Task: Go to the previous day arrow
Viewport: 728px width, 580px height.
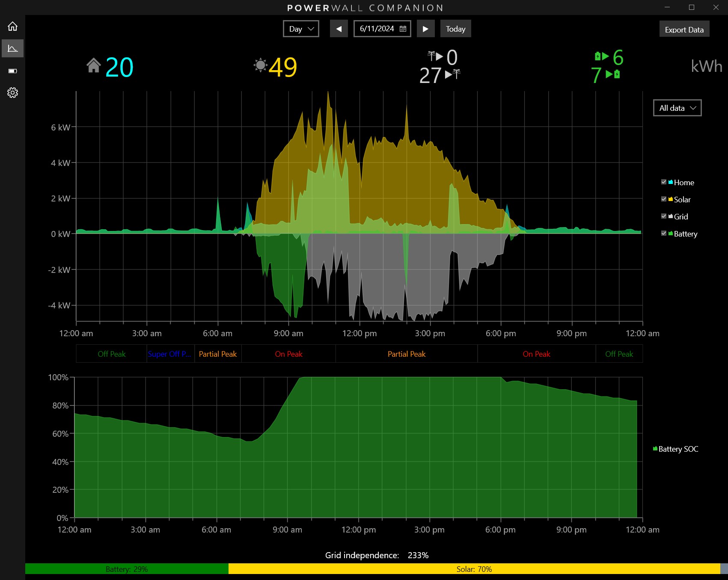Action: pos(339,29)
